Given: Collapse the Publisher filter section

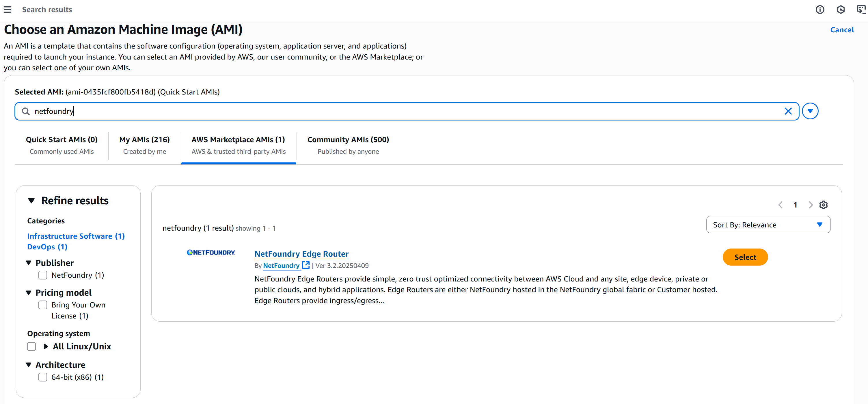Looking at the screenshot, I should (x=29, y=263).
